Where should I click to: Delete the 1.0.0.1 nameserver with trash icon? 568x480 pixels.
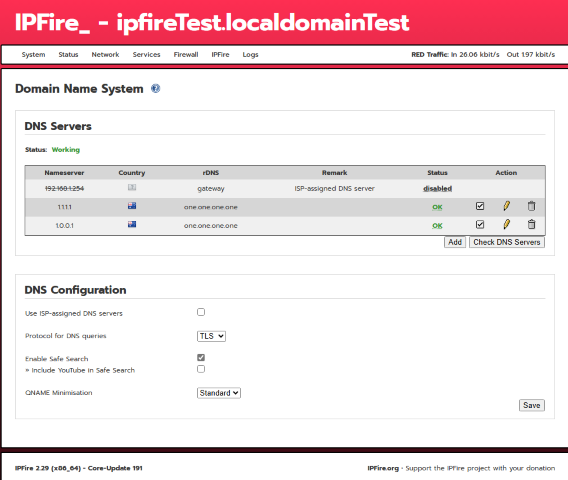click(531, 224)
